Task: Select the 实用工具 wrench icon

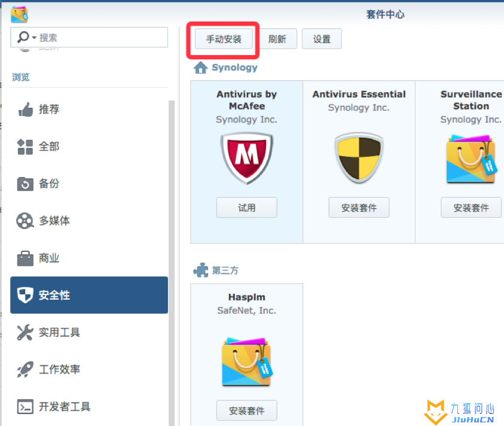Action: [x=25, y=333]
